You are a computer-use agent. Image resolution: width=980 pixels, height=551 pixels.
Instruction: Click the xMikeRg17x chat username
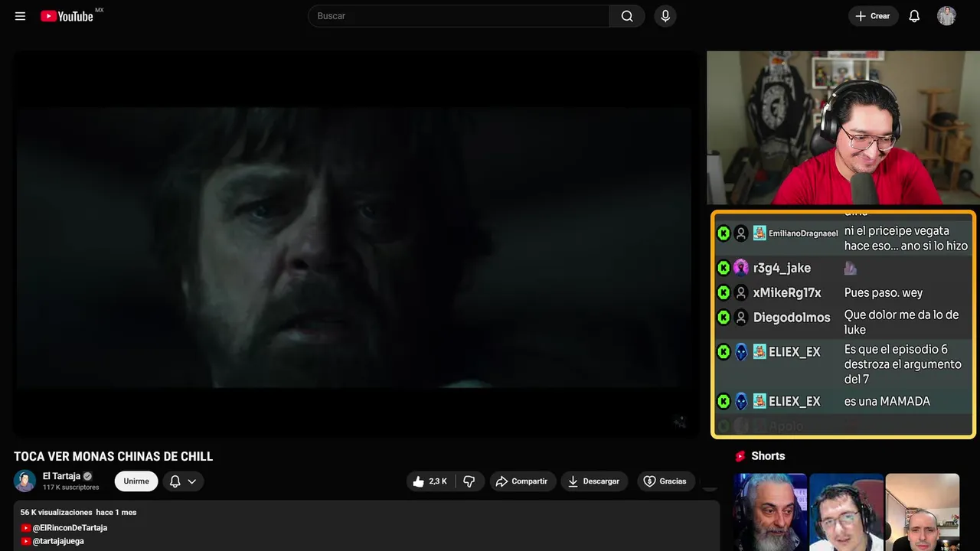click(787, 293)
